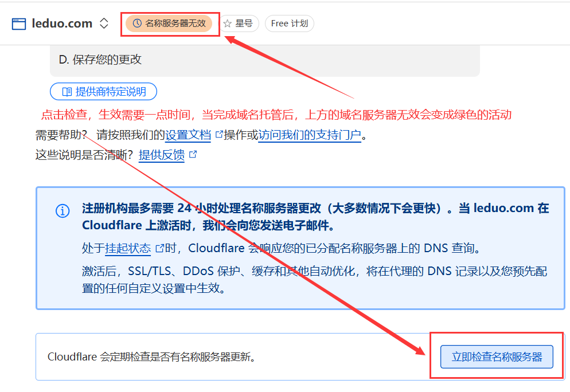The image size is (570, 392).
Task: Visit 访问我们的支持门户 link
Action: 310,135
